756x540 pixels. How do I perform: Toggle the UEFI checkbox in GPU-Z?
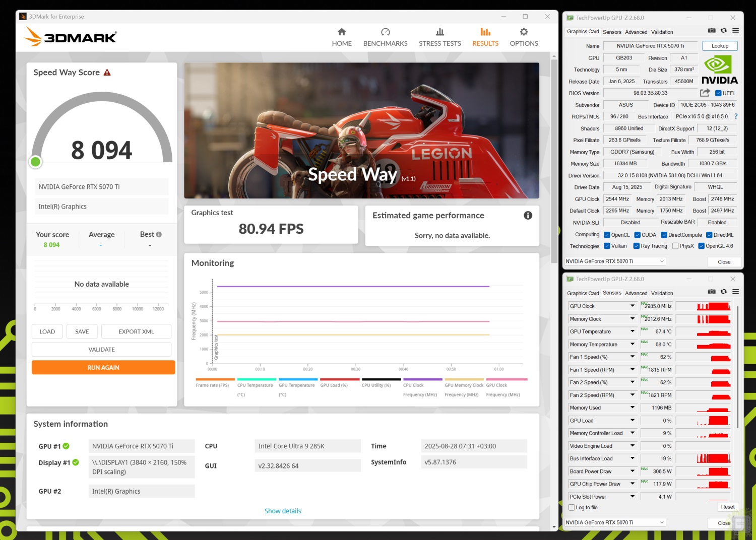[x=718, y=93]
